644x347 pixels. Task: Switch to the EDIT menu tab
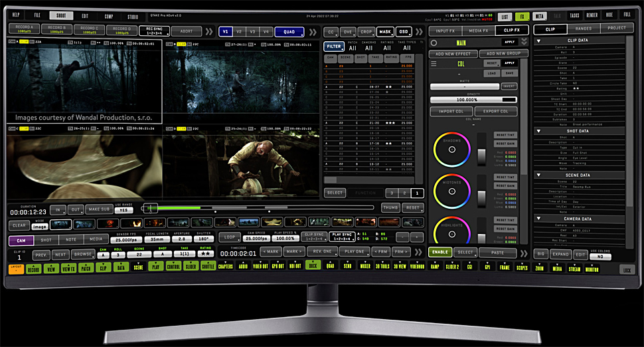coord(84,15)
